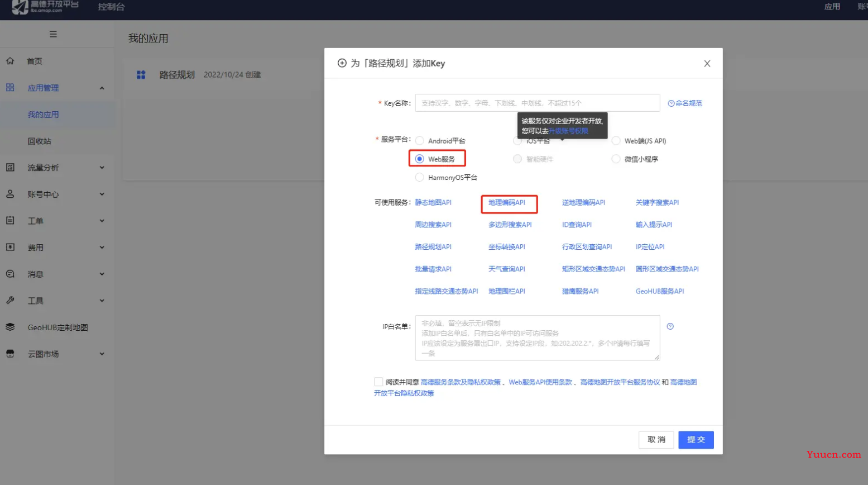Click the layers icon for GeoHUB定制地图
Image resolution: width=868 pixels, height=485 pixels.
tap(10, 327)
